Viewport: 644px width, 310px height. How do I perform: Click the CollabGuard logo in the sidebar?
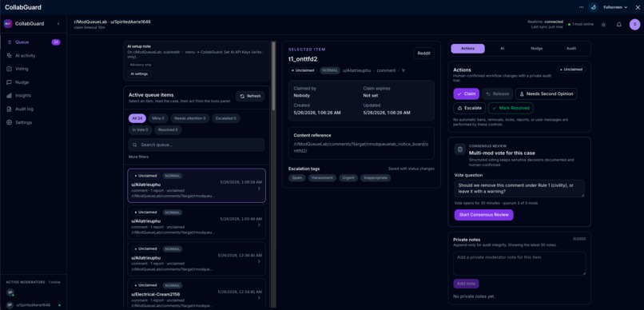[8, 24]
